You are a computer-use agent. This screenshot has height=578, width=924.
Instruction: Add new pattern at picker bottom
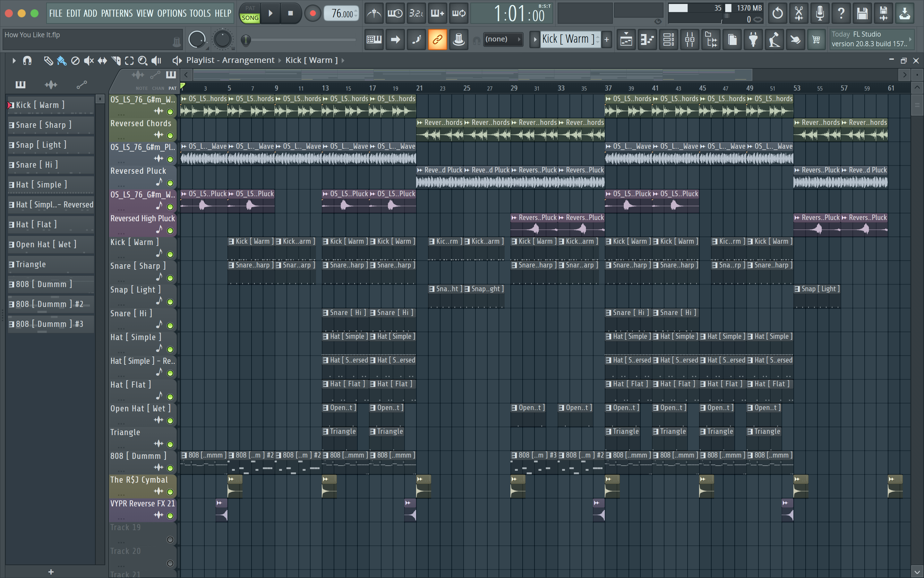click(51, 572)
